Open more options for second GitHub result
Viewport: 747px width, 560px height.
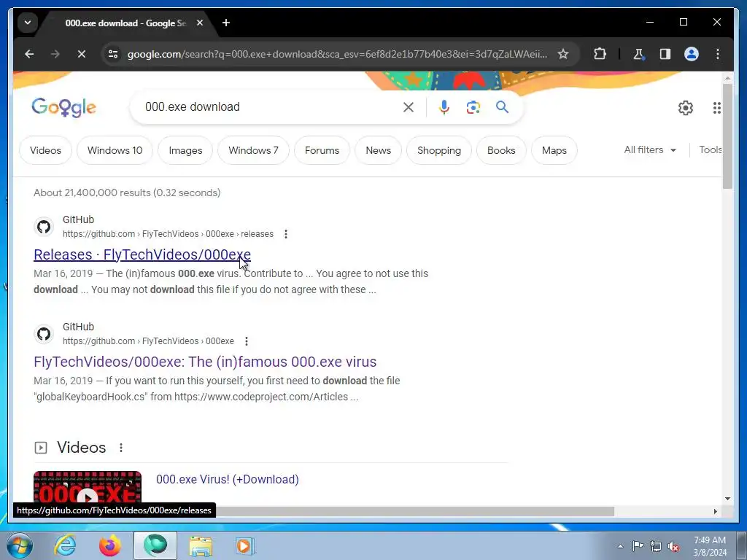tap(247, 341)
